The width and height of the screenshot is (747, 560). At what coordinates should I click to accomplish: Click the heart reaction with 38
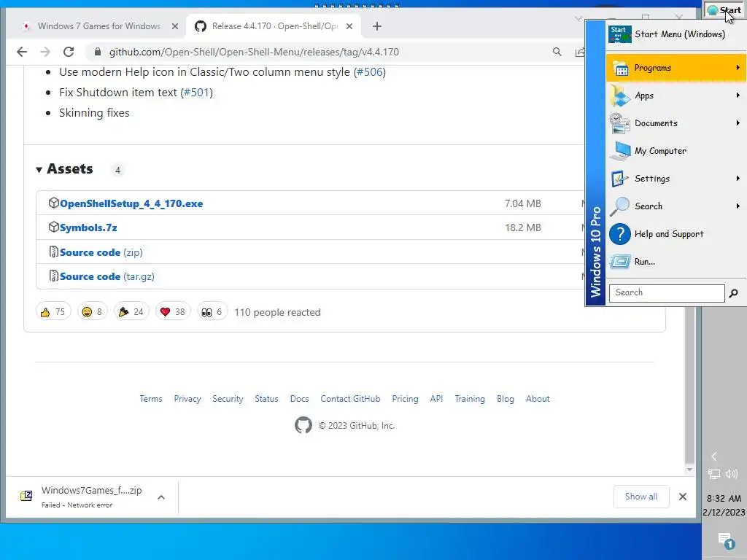click(173, 312)
